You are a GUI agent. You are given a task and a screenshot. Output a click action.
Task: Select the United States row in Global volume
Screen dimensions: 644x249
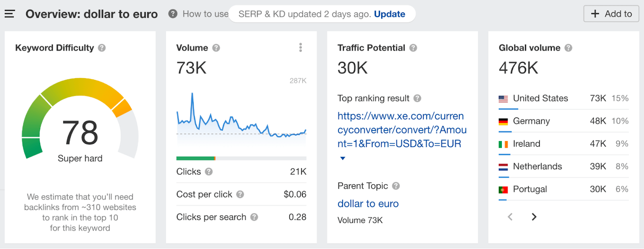[x=540, y=98]
